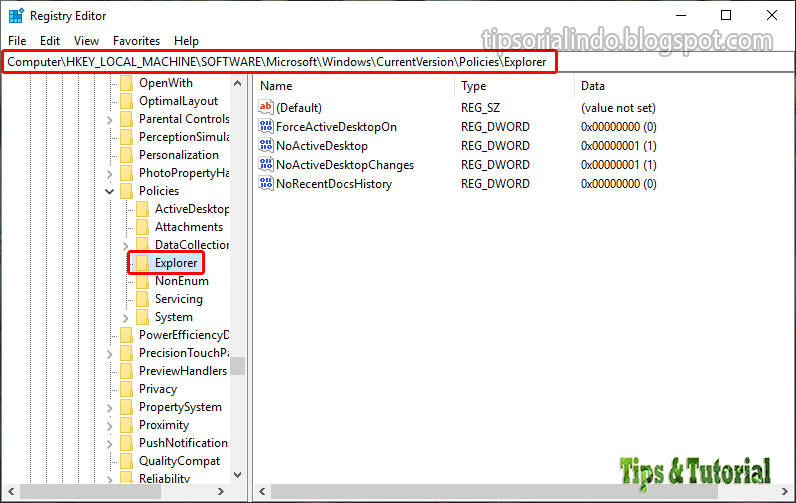Click the registry path address bar
Image resolution: width=796 pixels, height=503 pixels.
(397, 62)
